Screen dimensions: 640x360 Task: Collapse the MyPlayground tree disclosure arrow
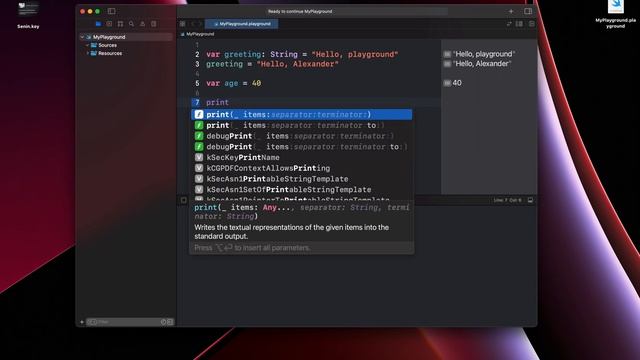[82, 37]
